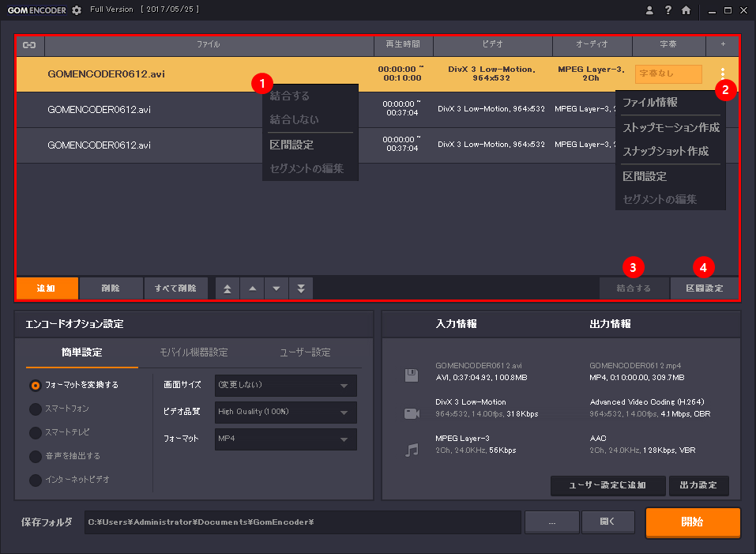Screen dimensions: 756x554
Task: Select スマートテレビ radio button
Action: click(x=36, y=432)
